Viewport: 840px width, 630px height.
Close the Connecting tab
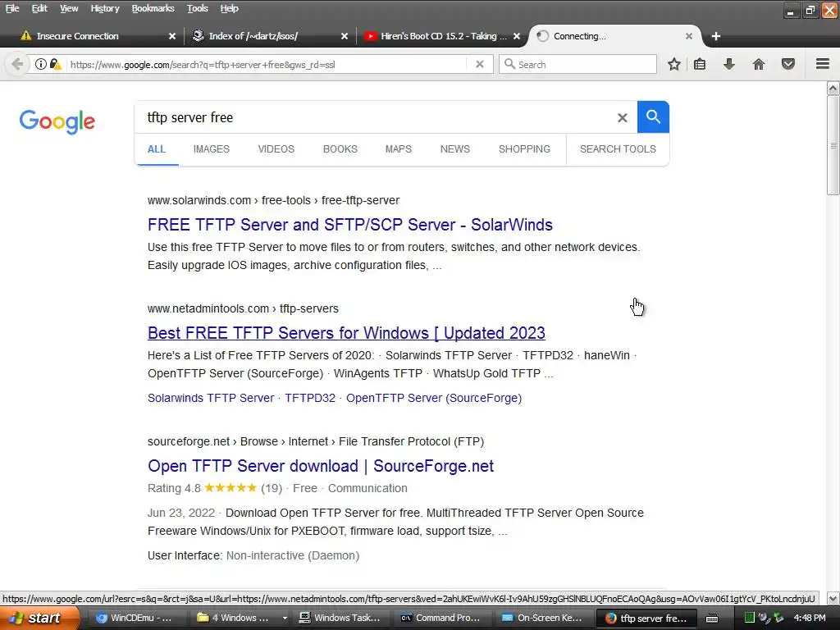(689, 36)
